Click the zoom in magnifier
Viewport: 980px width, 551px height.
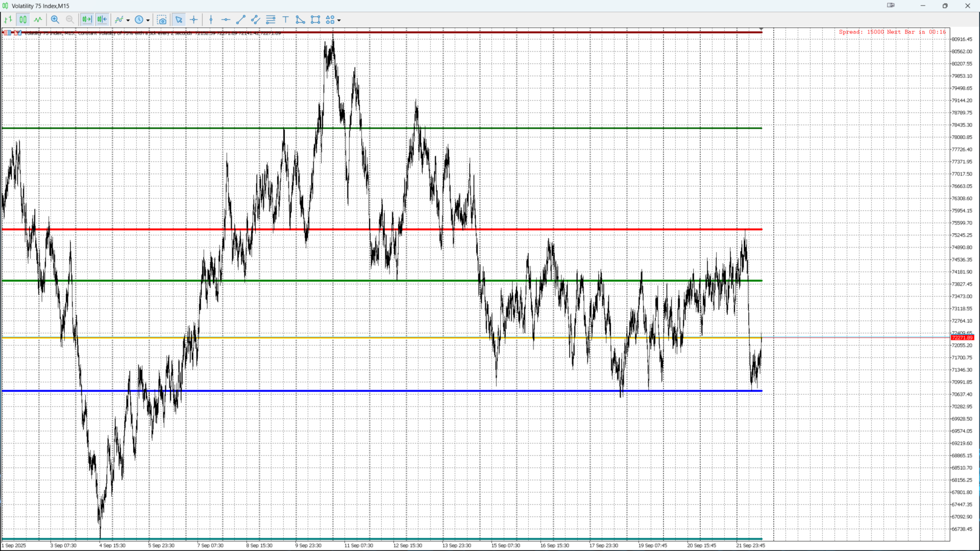click(x=55, y=20)
